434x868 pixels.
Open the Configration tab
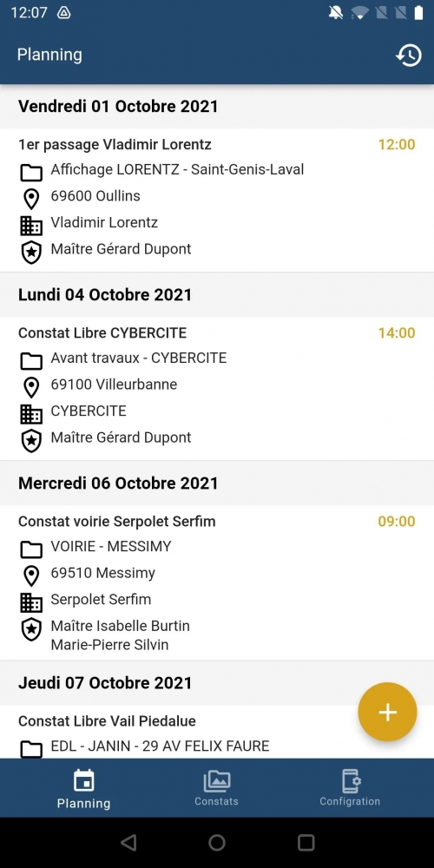350,788
